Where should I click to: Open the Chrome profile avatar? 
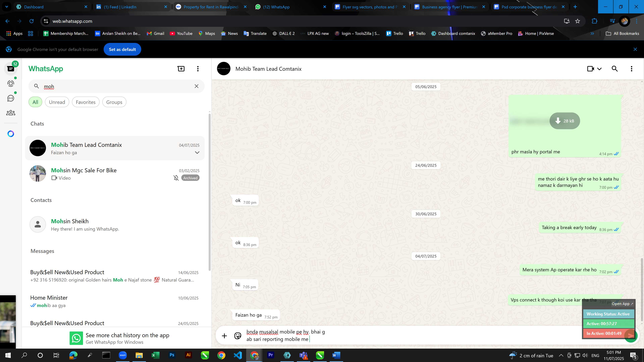pos(625,21)
